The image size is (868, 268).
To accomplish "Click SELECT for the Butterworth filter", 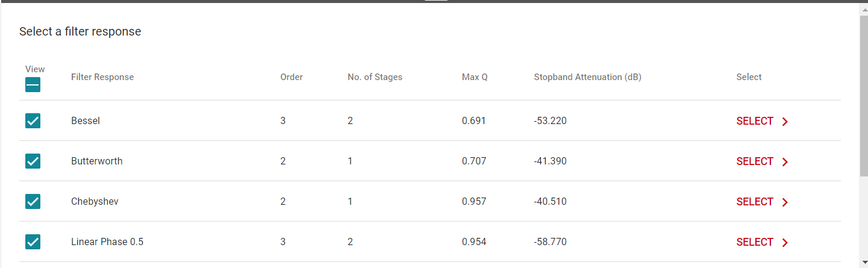I will (x=755, y=161).
